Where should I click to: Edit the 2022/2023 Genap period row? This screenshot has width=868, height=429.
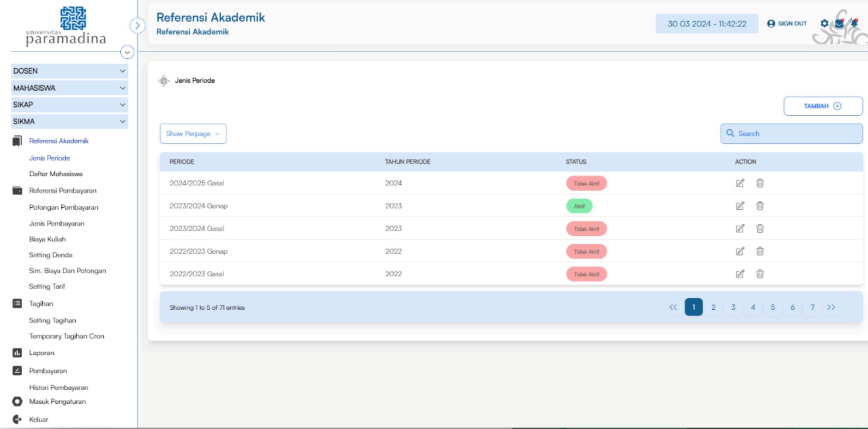tap(740, 251)
